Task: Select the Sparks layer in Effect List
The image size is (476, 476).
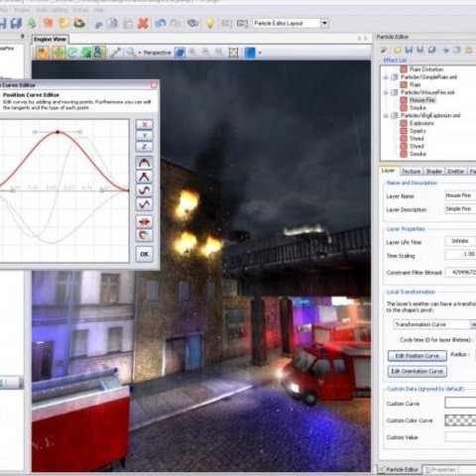Action: tap(417, 131)
